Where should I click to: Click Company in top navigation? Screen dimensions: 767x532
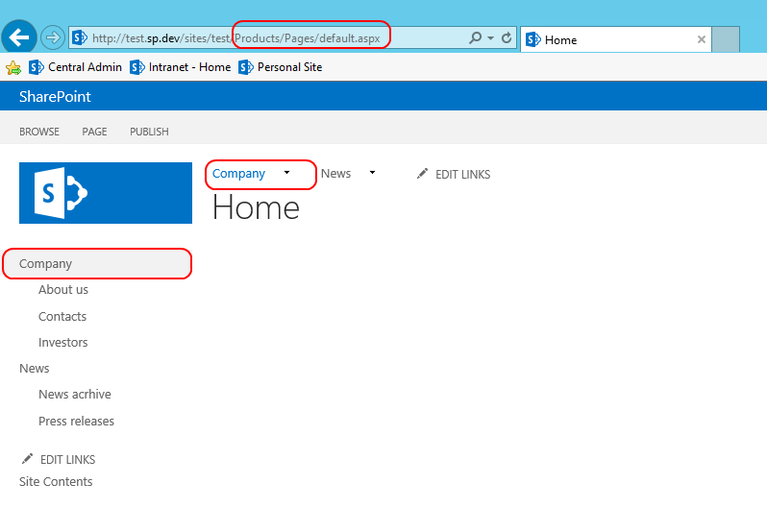coord(238,174)
